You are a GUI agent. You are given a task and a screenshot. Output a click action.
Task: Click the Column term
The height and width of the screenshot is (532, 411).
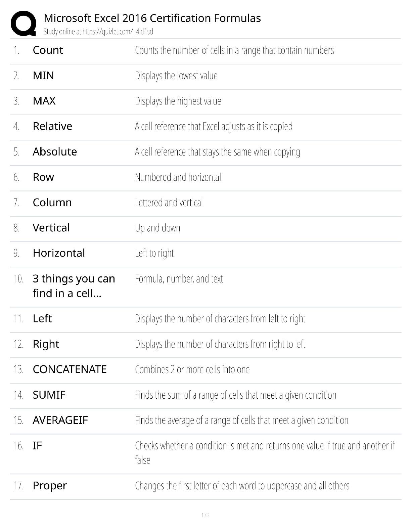[52, 202]
